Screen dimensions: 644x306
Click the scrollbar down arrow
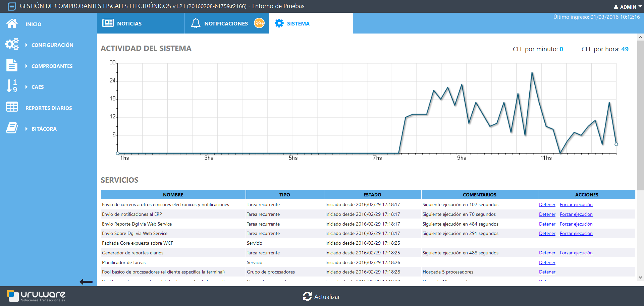[640, 277]
